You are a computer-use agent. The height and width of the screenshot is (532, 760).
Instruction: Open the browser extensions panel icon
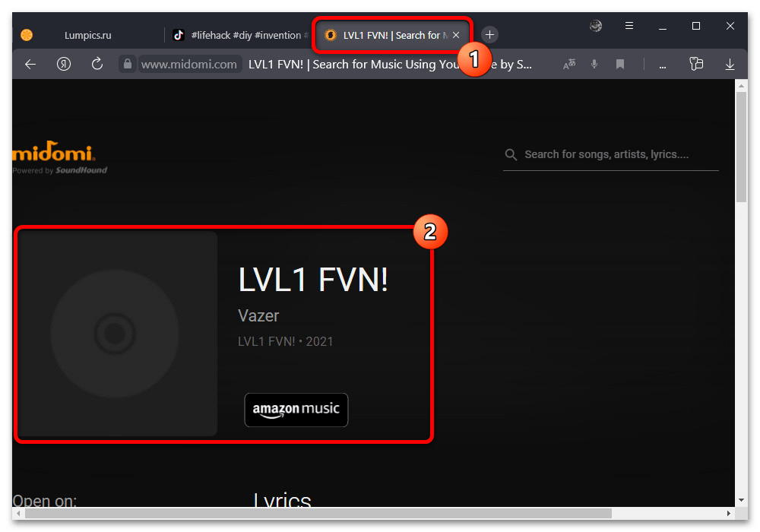pos(696,64)
